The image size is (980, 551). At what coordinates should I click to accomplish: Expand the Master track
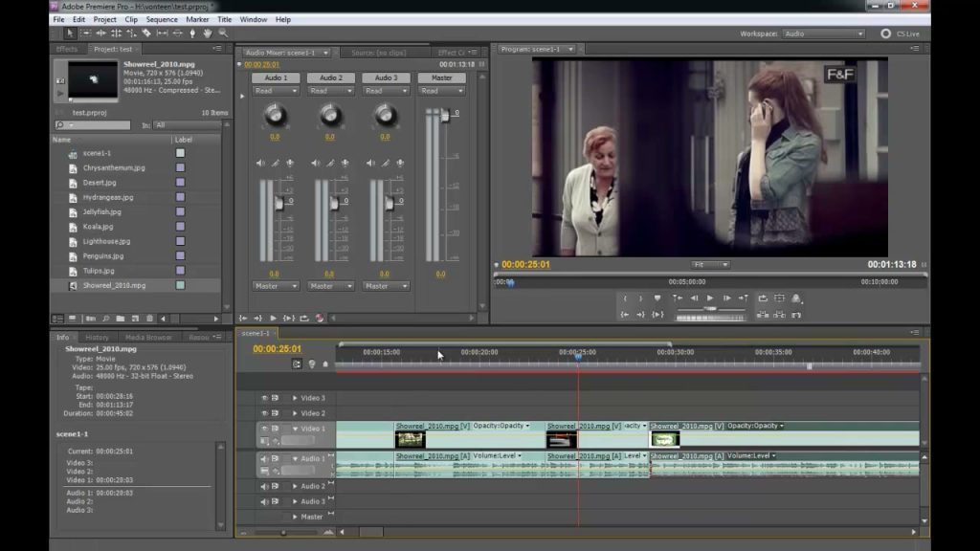coord(295,517)
